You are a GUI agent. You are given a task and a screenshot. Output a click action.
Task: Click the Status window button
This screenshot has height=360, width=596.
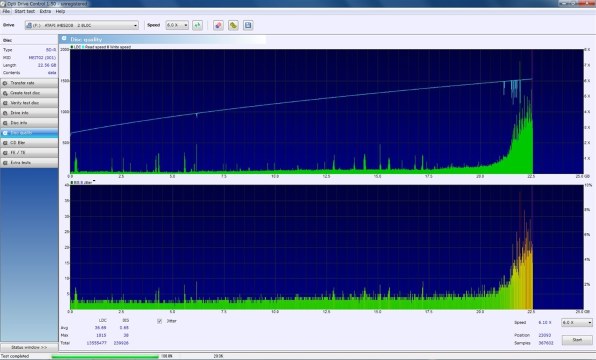[29, 347]
